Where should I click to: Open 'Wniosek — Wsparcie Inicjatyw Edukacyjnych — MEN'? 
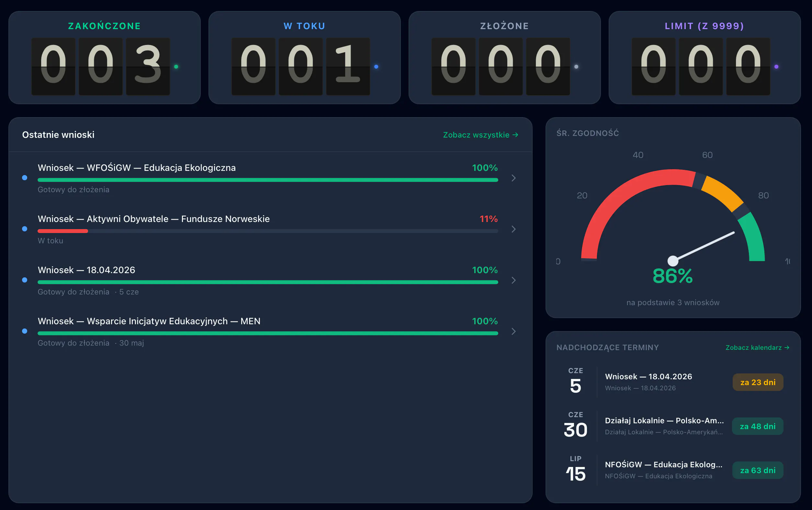pyautogui.click(x=149, y=321)
